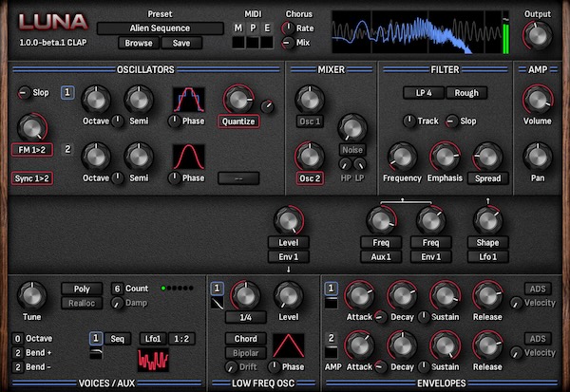Open the Aux 1 modulation source dropdown
Viewport: 570px width, 392px height.
pyautogui.click(x=381, y=257)
